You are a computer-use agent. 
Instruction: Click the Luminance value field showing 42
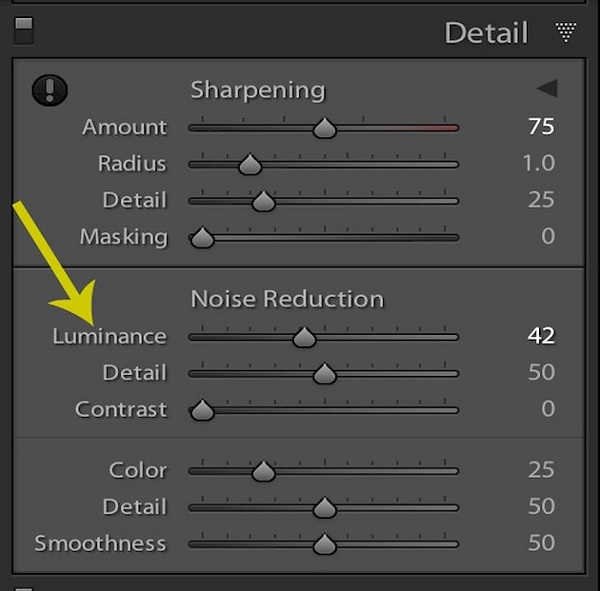[x=541, y=336]
